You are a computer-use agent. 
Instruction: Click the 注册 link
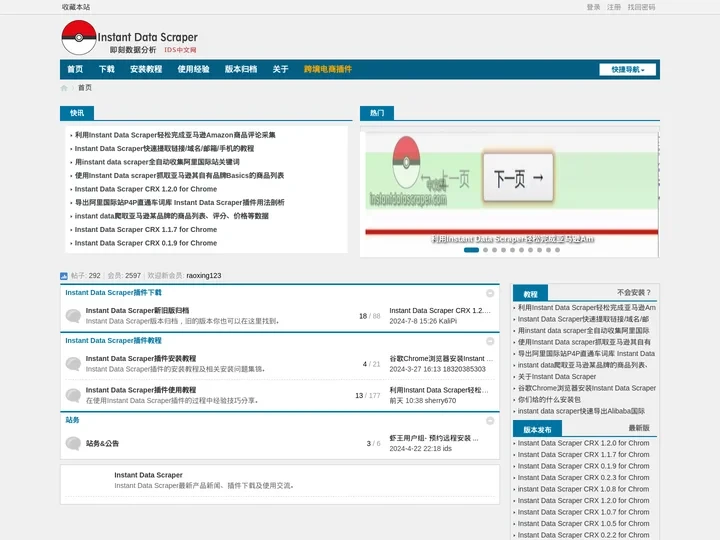614,7
